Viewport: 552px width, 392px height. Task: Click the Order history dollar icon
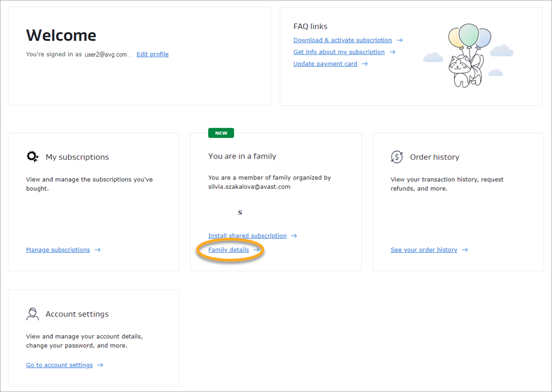[x=397, y=157]
